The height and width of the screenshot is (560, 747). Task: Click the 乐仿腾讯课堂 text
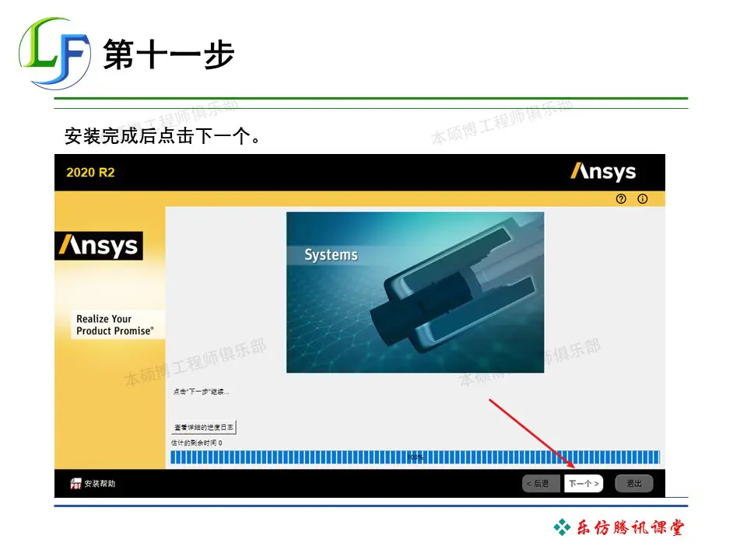coord(630,527)
